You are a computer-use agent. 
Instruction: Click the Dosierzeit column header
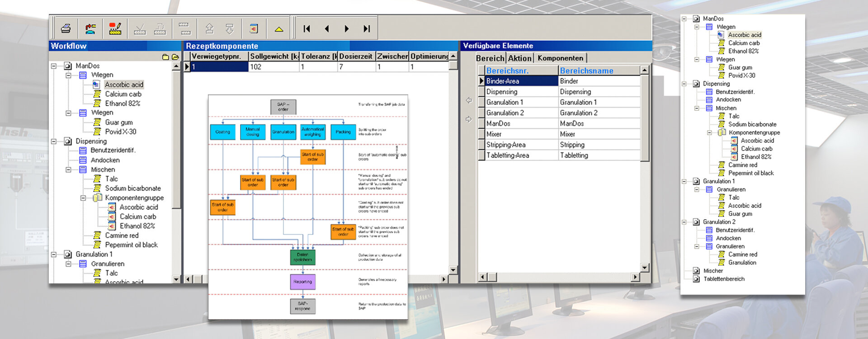click(x=357, y=56)
